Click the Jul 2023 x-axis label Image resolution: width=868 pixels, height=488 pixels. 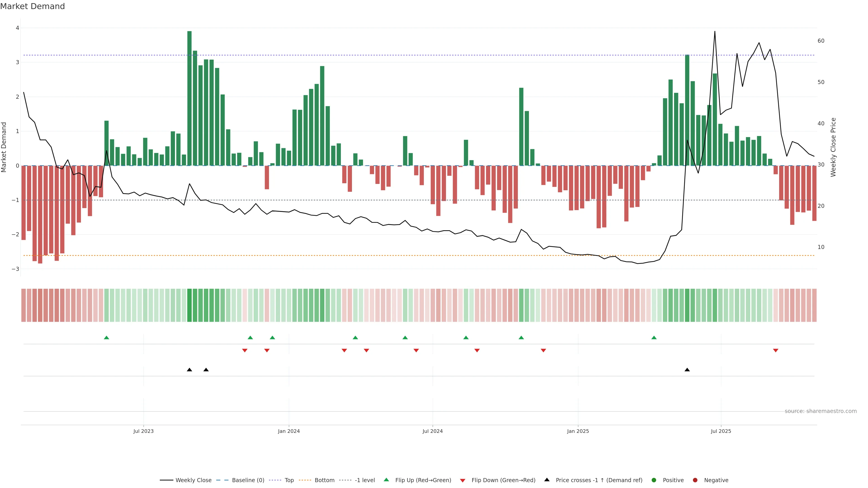(144, 431)
